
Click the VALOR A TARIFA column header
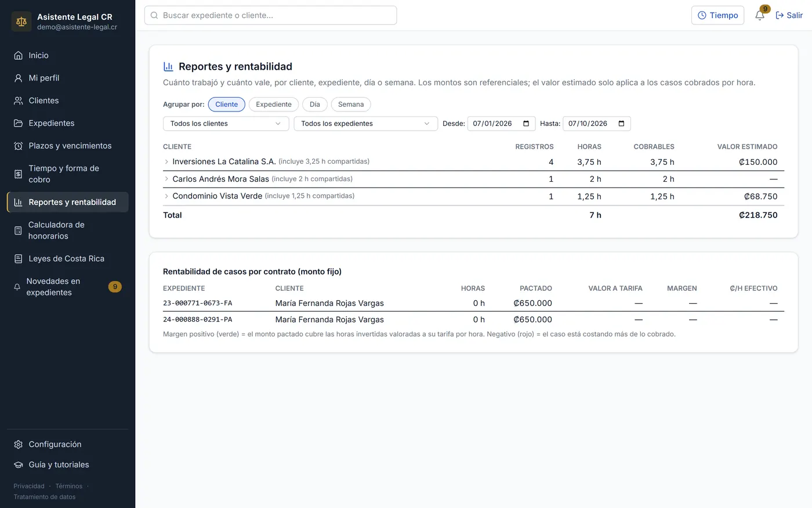(x=615, y=289)
